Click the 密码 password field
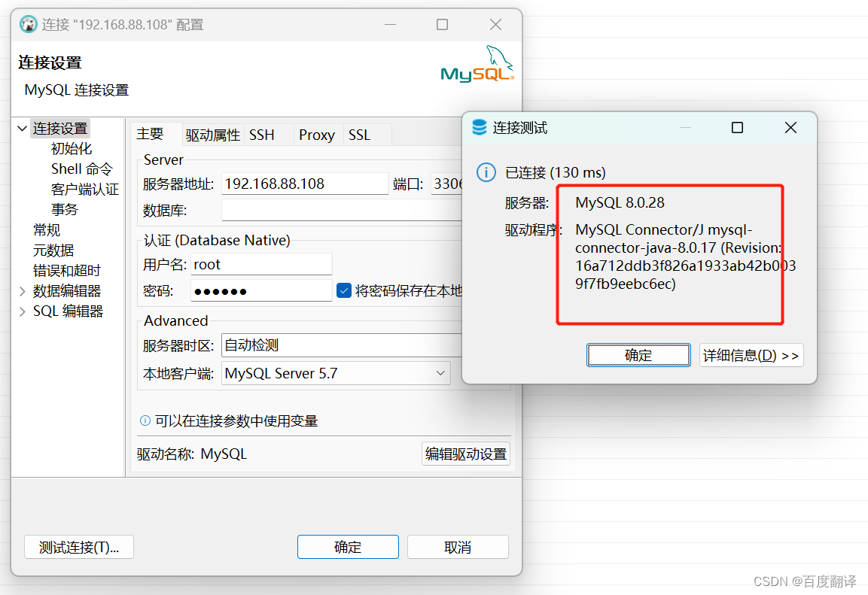Image resolution: width=868 pixels, height=595 pixels. pos(261,291)
